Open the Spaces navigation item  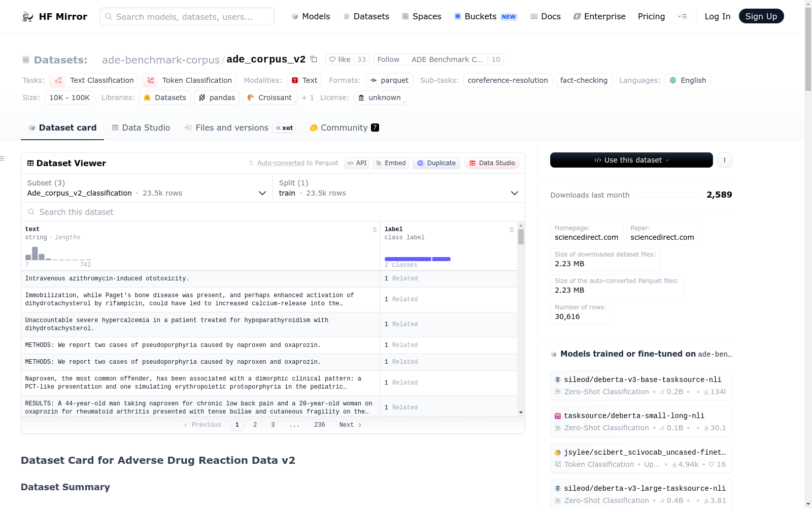pos(421,17)
